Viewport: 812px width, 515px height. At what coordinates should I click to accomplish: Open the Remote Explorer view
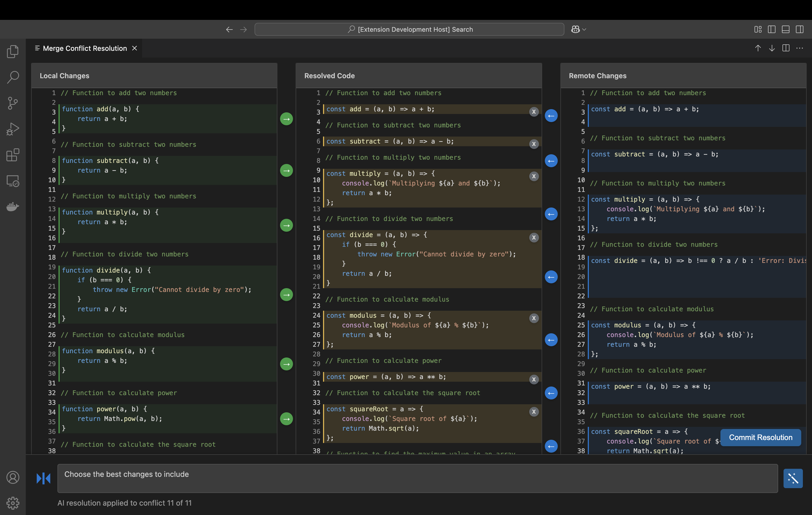pos(12,181)
